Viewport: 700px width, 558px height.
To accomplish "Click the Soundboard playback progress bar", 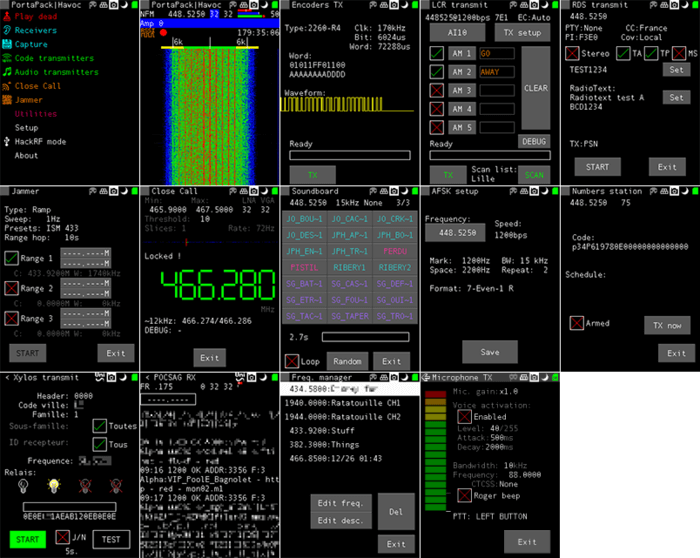I will tap(348, 339).
